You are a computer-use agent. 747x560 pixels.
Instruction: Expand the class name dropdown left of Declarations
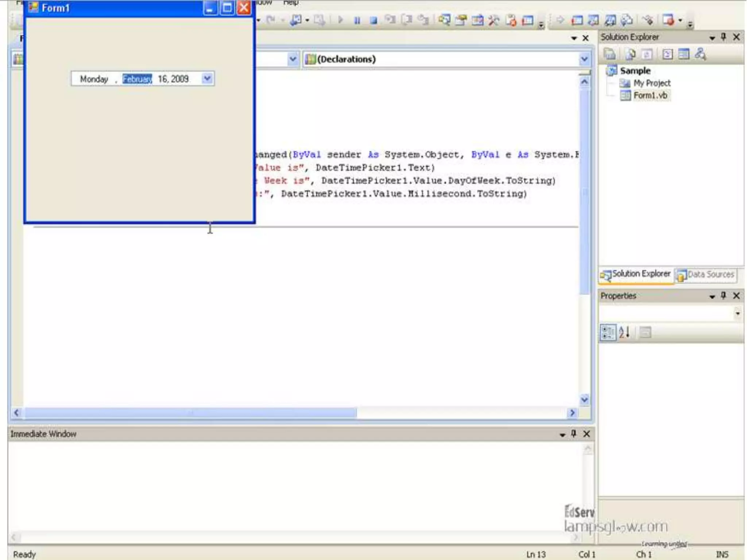[x=293, y=59]
